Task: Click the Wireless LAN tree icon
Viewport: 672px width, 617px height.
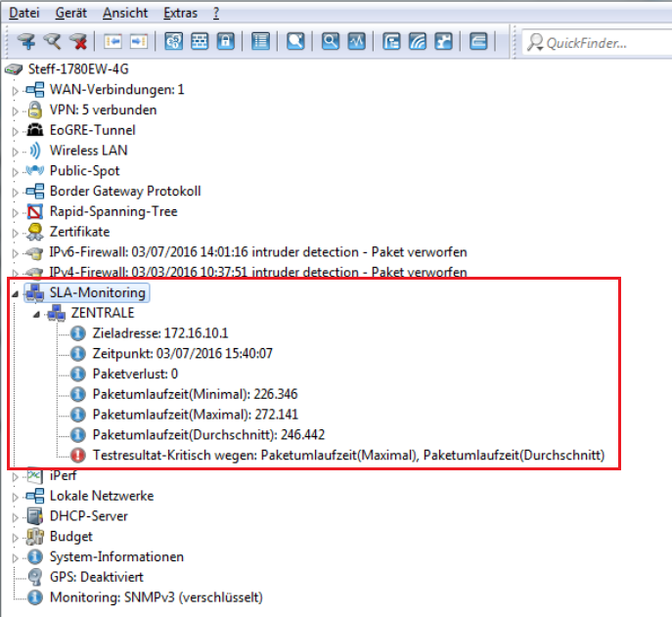Action: coord(35,151)
